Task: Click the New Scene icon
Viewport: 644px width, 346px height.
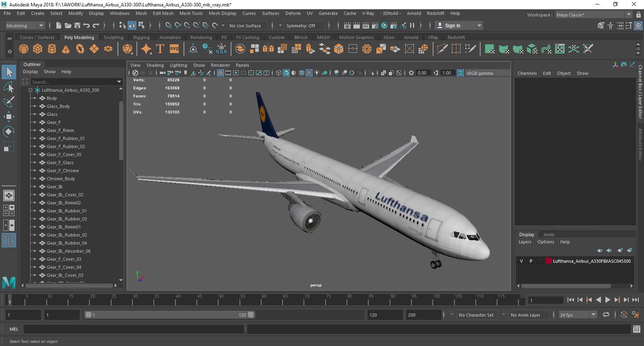Action: point(59,25)
